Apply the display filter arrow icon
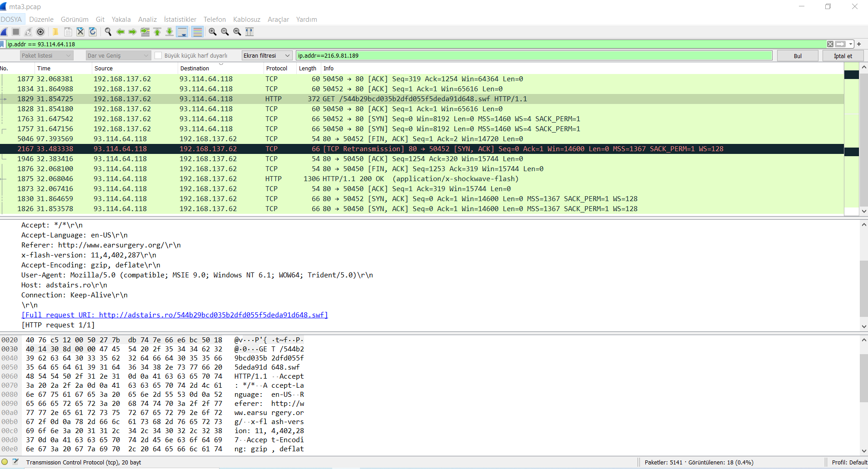868x469 pixels. (x=841, y=44)
